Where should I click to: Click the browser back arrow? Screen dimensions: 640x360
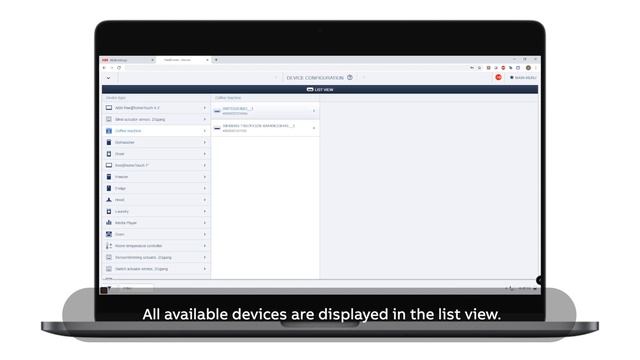click(x=104, y=68)
